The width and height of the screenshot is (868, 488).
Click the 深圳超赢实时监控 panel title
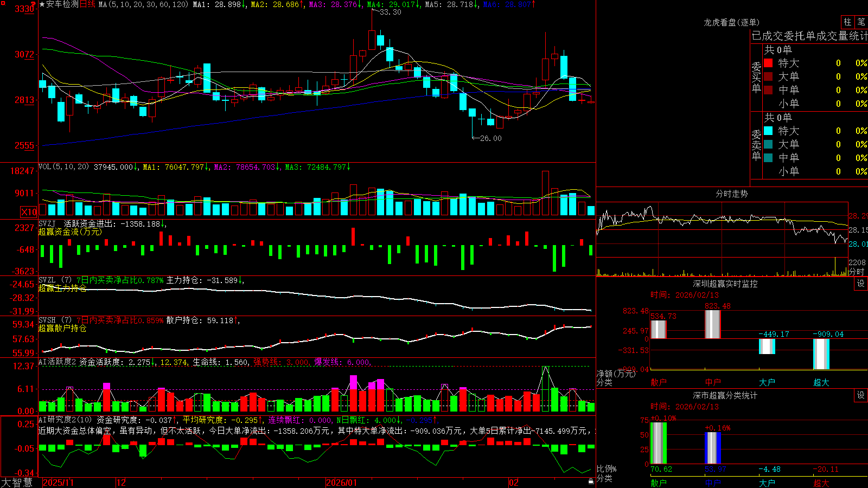tap(725, 284)
